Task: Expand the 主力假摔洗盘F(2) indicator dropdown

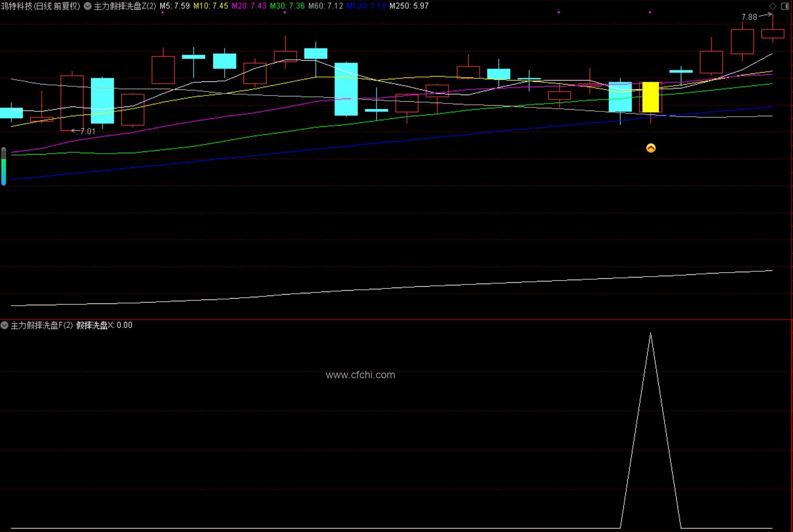Action: point(4,325)
